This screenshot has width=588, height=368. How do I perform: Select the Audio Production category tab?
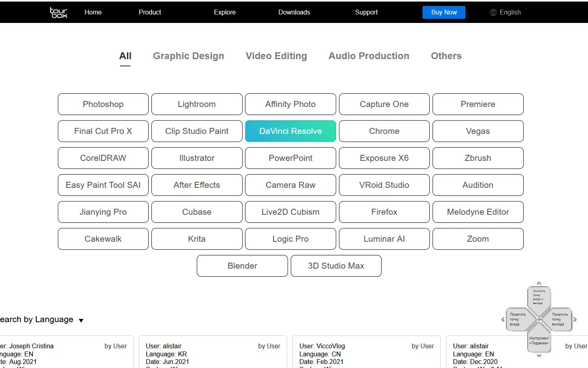[369, 56]
